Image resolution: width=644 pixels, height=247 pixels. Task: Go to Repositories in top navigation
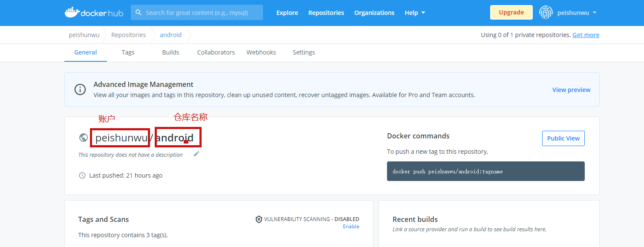coord(326,13)
